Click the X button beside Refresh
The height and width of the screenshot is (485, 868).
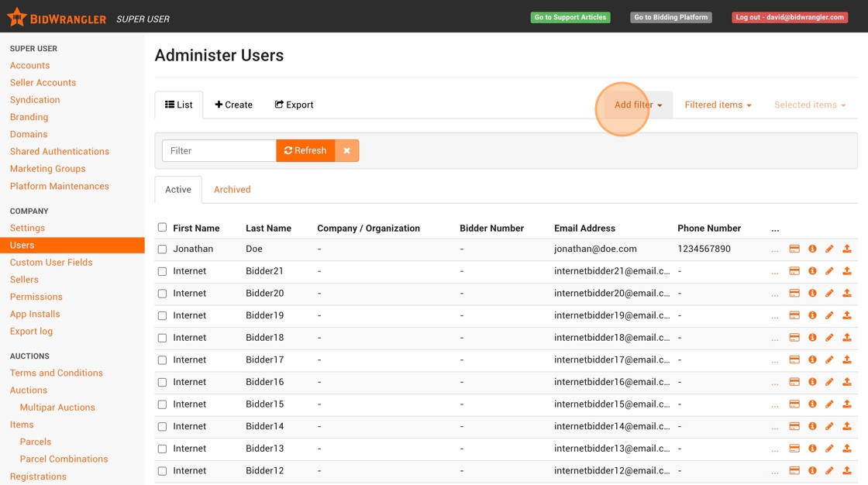[346, 150]
